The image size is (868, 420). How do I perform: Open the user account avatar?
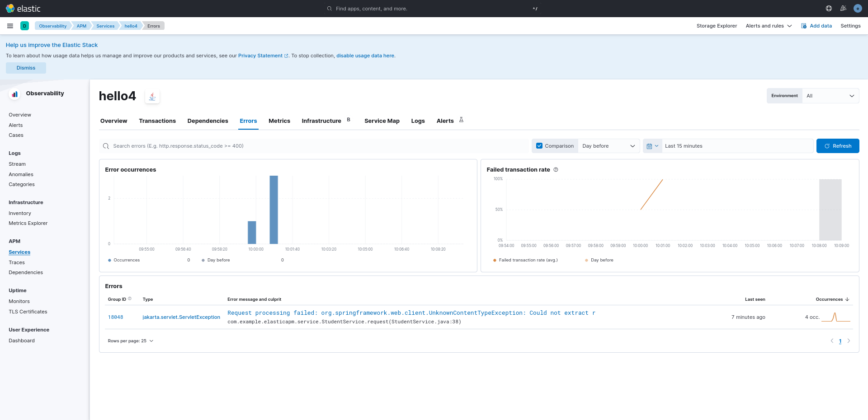click(858, 9)
